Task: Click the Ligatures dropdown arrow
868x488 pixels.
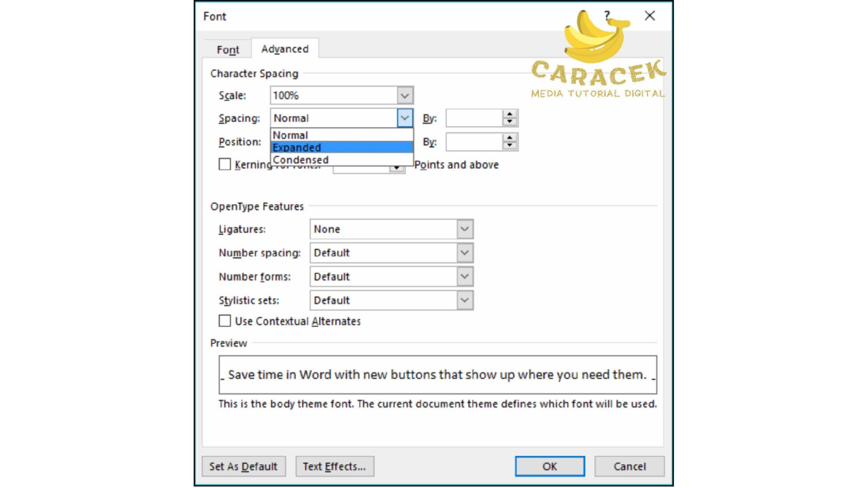Action: pos(465,229)
